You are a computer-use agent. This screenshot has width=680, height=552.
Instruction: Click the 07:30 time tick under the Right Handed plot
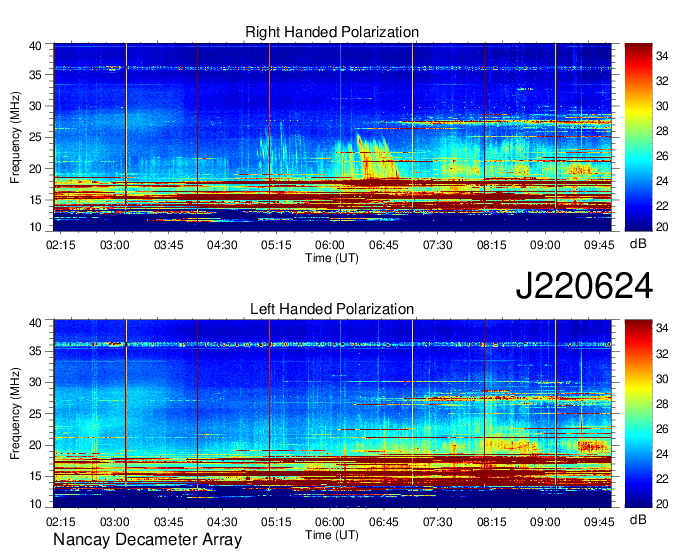pos(437,245)
